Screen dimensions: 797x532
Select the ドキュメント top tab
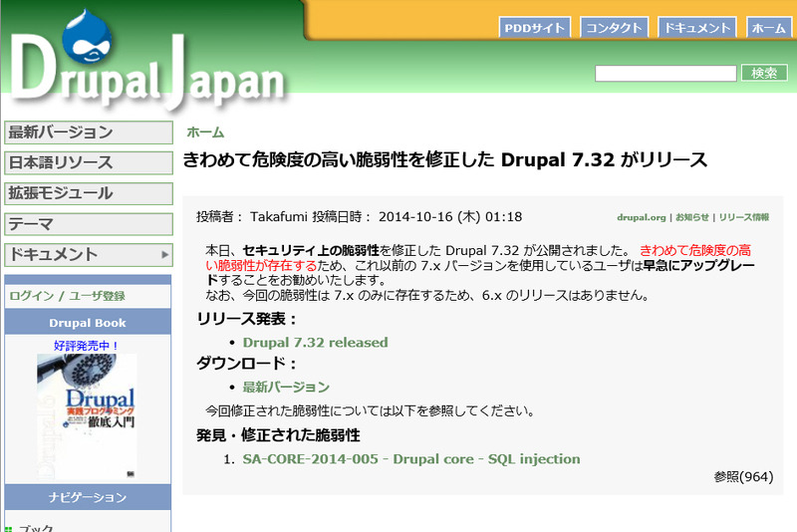(x=696, y=28)
